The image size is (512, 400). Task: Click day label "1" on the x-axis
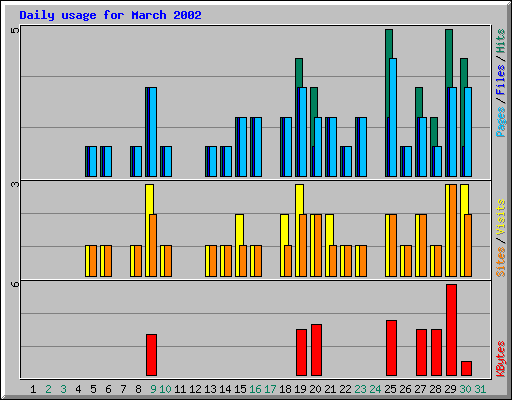pyautogui.click(x=33, y=389)
